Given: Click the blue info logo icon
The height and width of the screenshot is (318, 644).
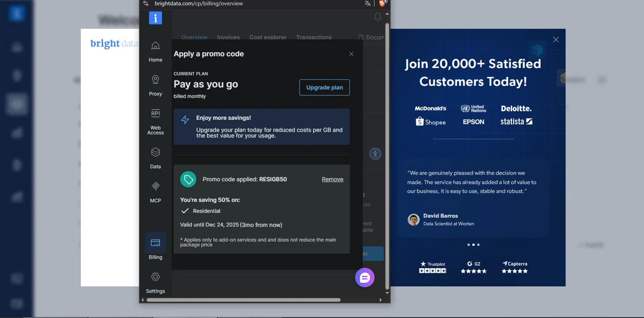Looking at the screenshot, I should pos(155,18).
